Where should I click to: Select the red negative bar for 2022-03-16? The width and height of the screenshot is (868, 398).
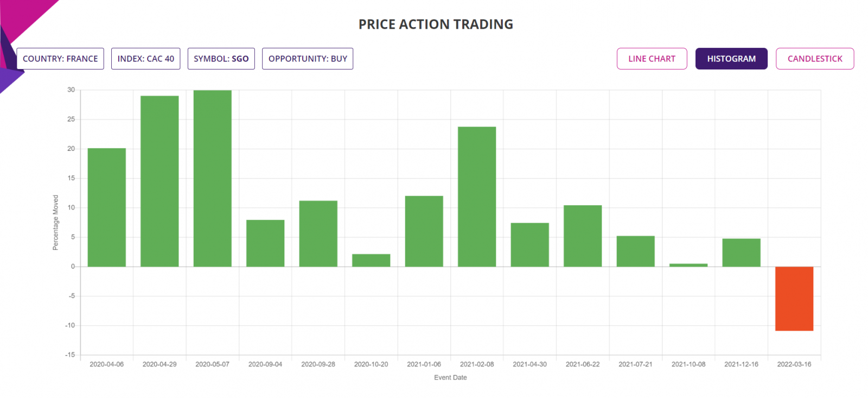tap(794, 299)
